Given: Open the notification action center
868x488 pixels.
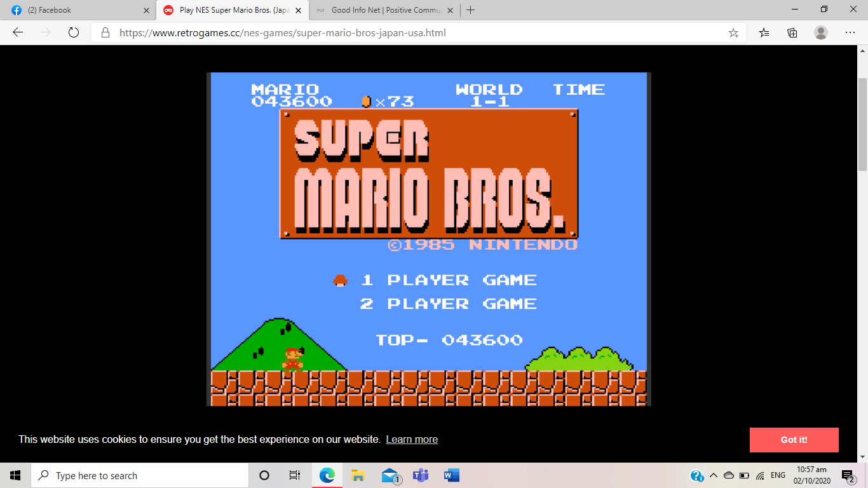Looking at the screenshot, I should click(848, 475).
